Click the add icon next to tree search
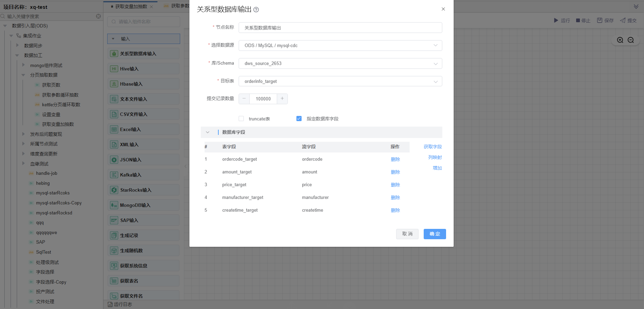This screenshot has width=644, height=309. [x=98, y=16]
